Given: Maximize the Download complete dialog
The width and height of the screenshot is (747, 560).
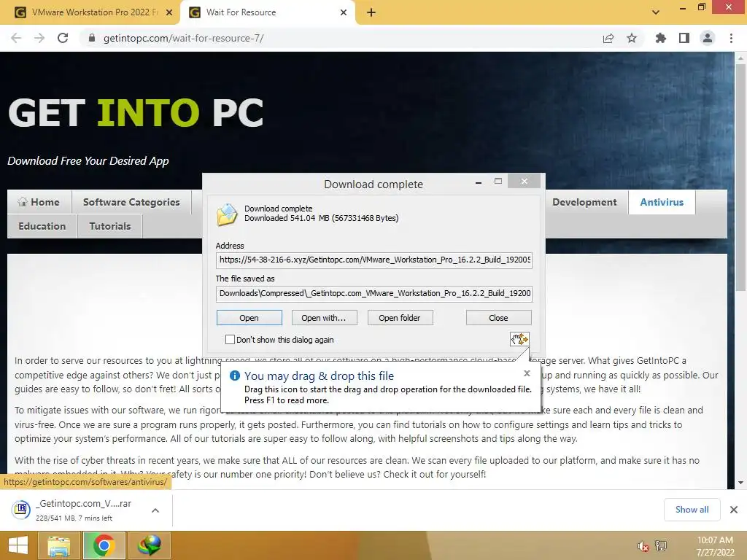Looking at the screenshot, I should click(498, 181).
